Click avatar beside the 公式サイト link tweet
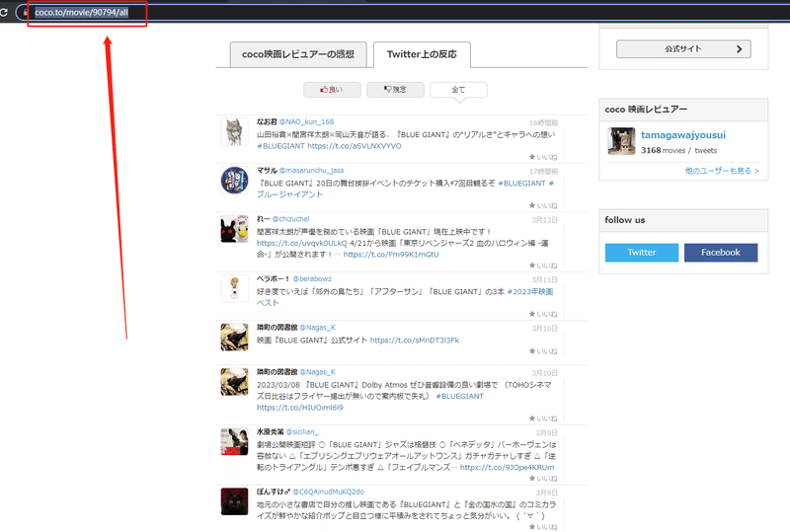 coord(234,337)
